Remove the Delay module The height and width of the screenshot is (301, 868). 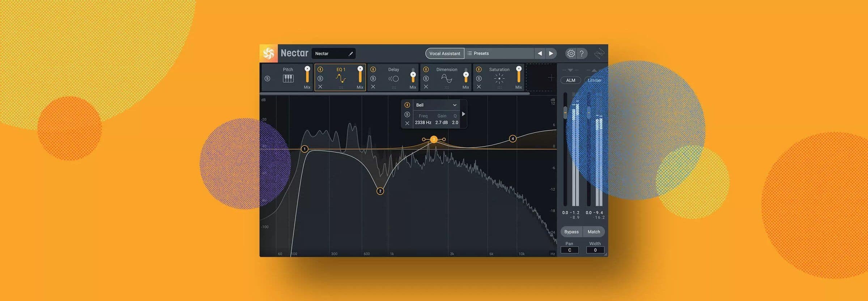pos(373,87)
